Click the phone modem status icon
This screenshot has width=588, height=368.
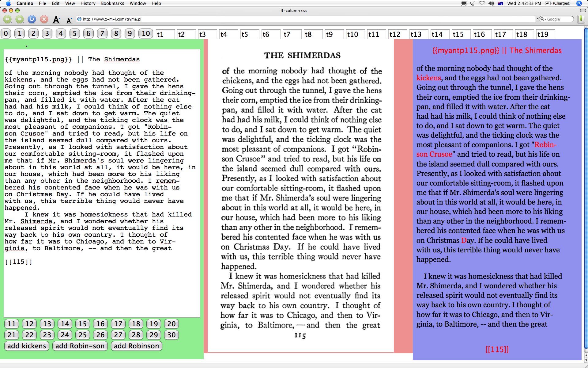[x=473, y=3]
